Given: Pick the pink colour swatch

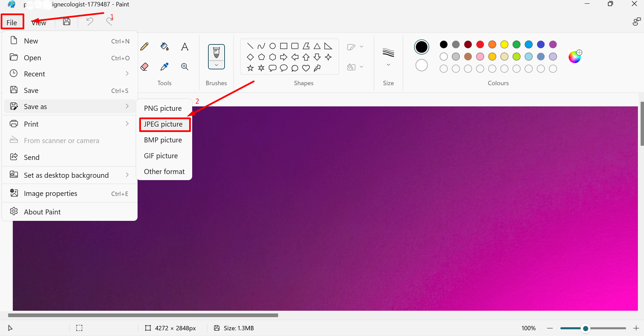Looking at the screenshot, I should click(480, 57).
